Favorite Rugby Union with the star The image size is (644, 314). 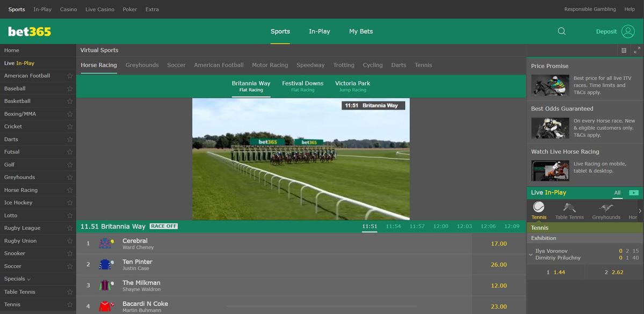coord(70,241)
